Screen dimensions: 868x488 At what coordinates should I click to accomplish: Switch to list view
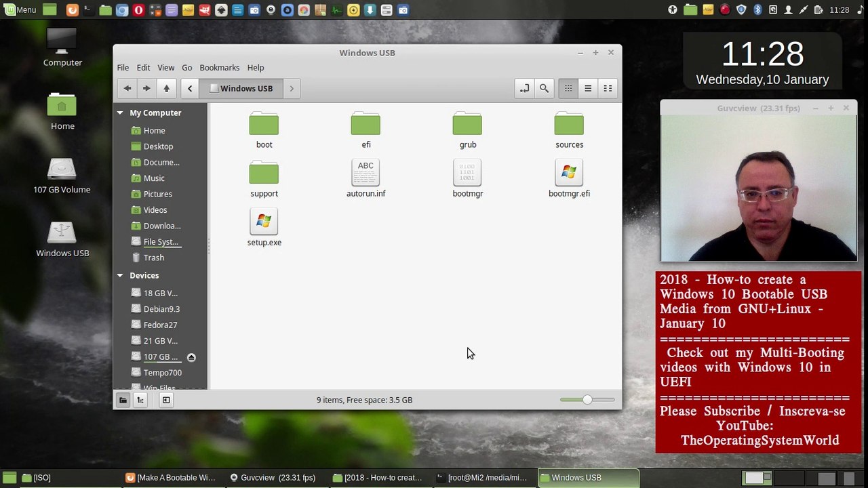588,88
